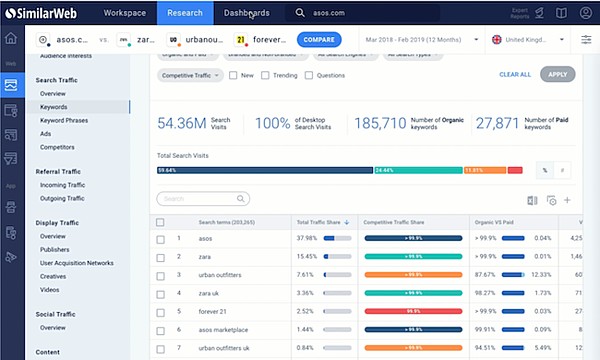Viewport: 600px width, 360px height.
Task: Expand the Competitive Traffic dropdown
Action: tap(190, 75)
